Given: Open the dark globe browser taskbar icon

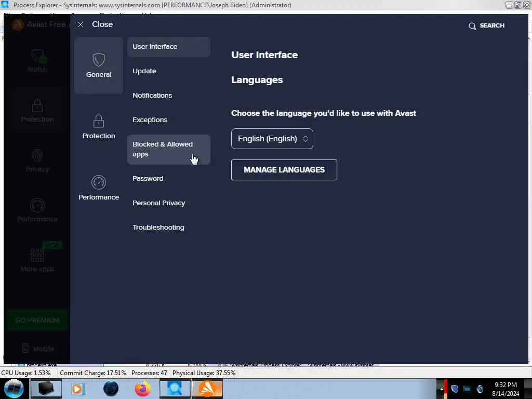Looking at the screenshot, I should (x=111, y=389).
